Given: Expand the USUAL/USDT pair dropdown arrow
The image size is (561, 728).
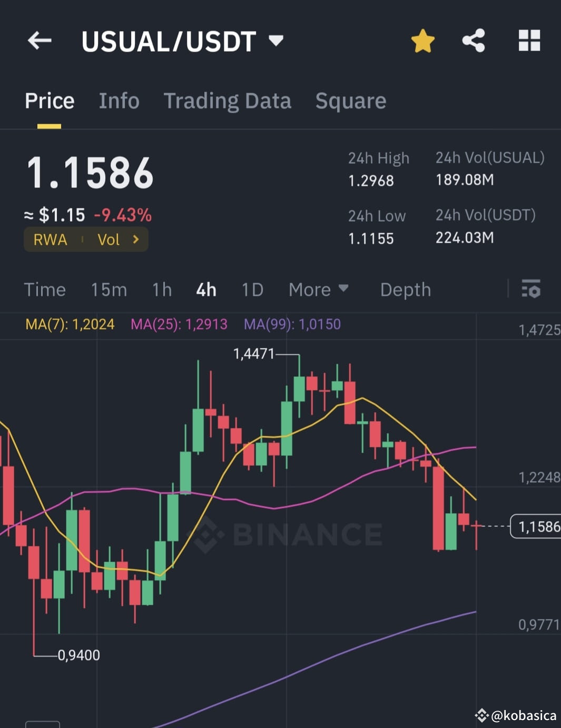Looking at the screenshot, I should pyautogui.click(x=276, y=40).
